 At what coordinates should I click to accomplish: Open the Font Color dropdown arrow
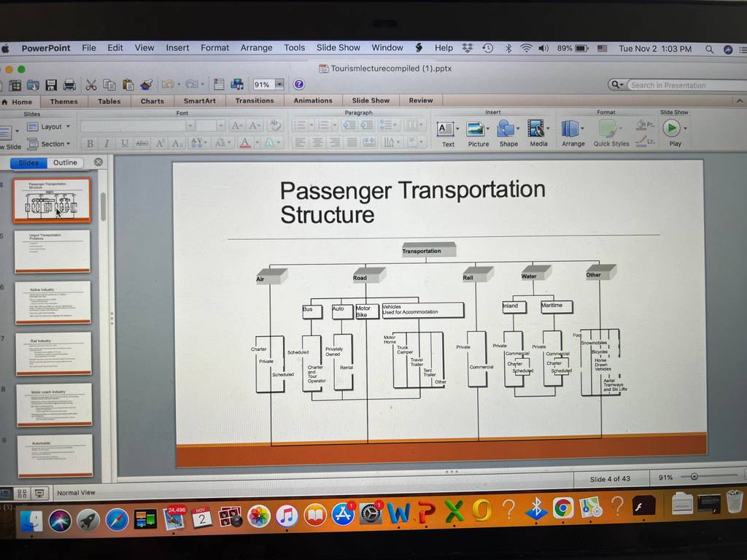pyautogui.click(x=258, y=142)
